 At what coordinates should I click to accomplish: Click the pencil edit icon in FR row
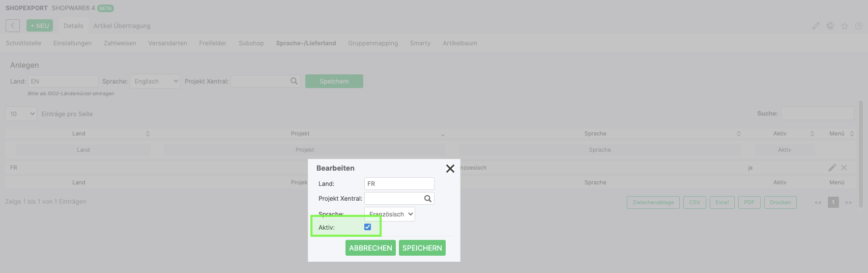coord(832,168)
